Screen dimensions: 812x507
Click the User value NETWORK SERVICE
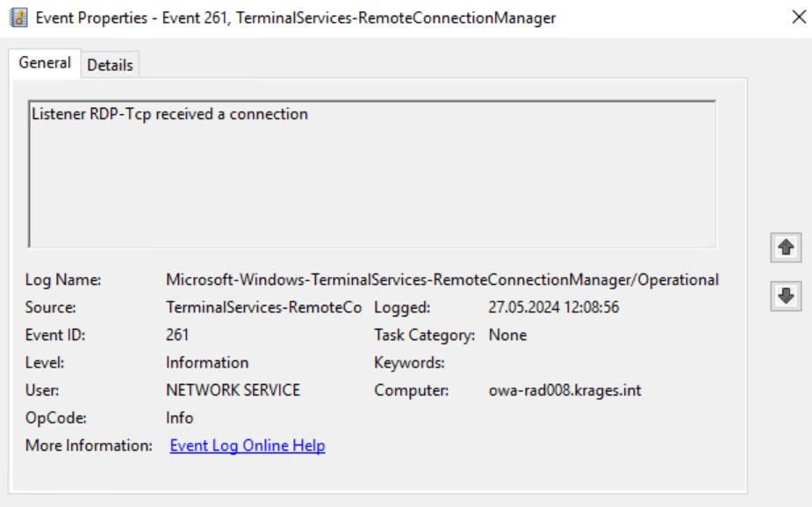(x=233, y=390)
